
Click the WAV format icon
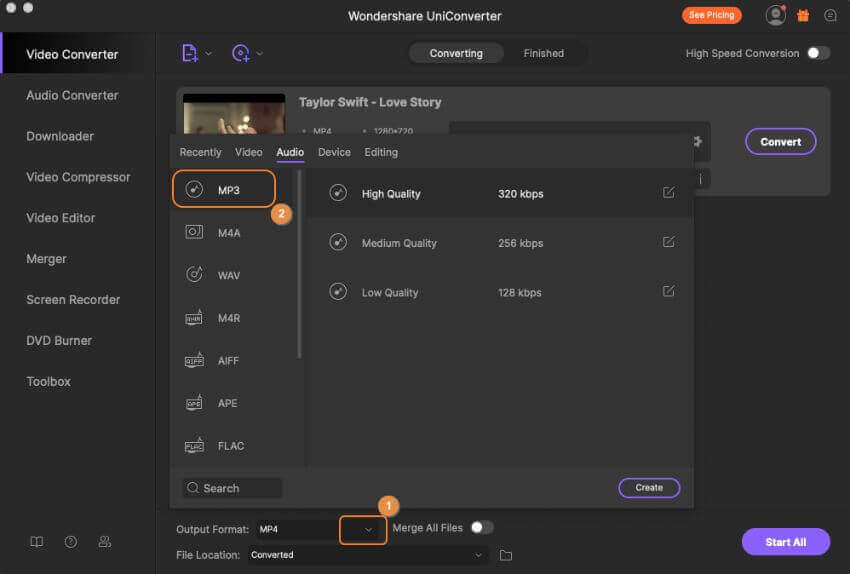(x=194, y=274)
